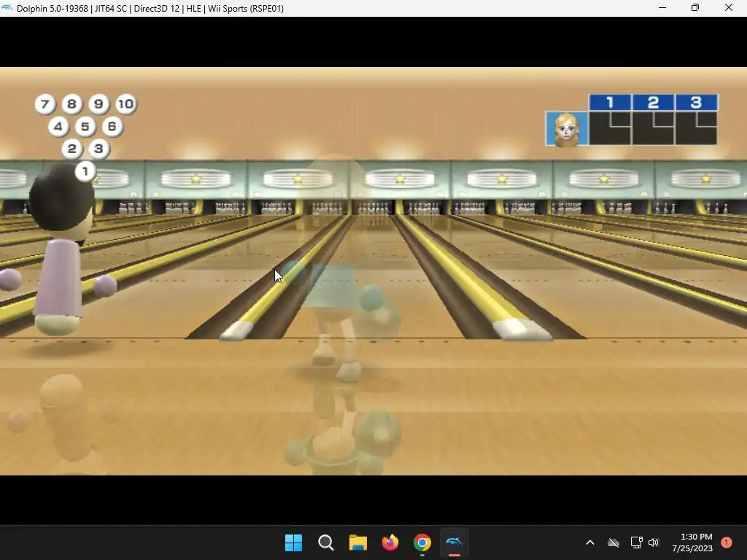Click pin indicator number 8
Viewport: 747px width, 560px height.
[71, 104]
